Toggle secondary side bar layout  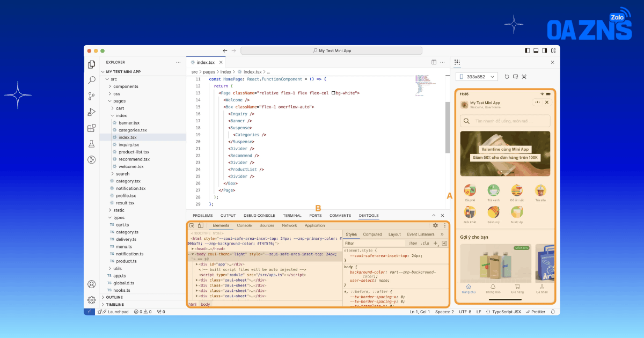[544, 50]
